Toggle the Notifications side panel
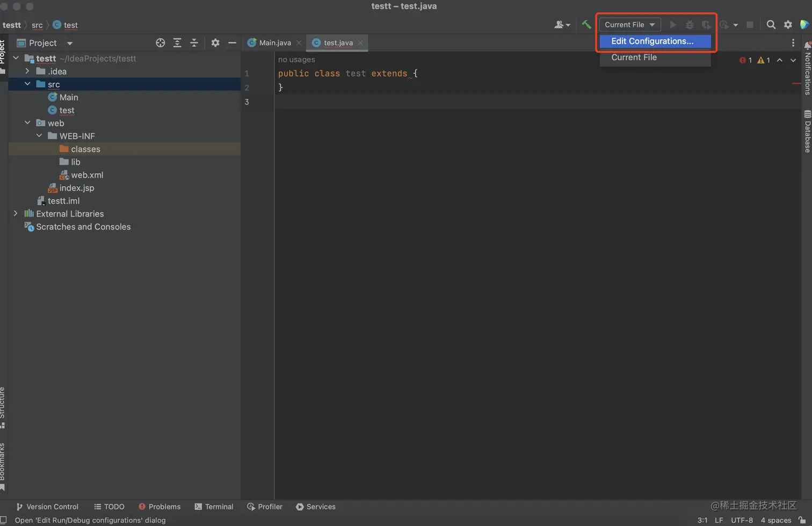Viewport: 812px width, 526px height. [807, 69]
